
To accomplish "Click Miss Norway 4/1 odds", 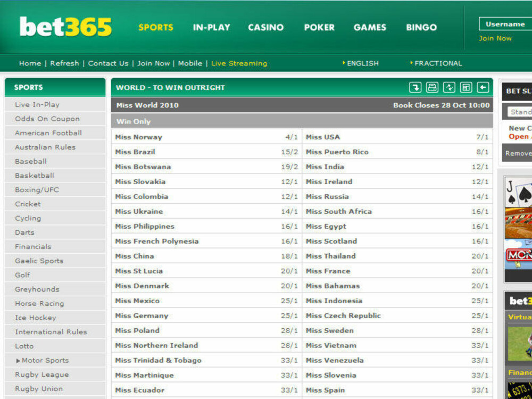I will coord(292,137).
